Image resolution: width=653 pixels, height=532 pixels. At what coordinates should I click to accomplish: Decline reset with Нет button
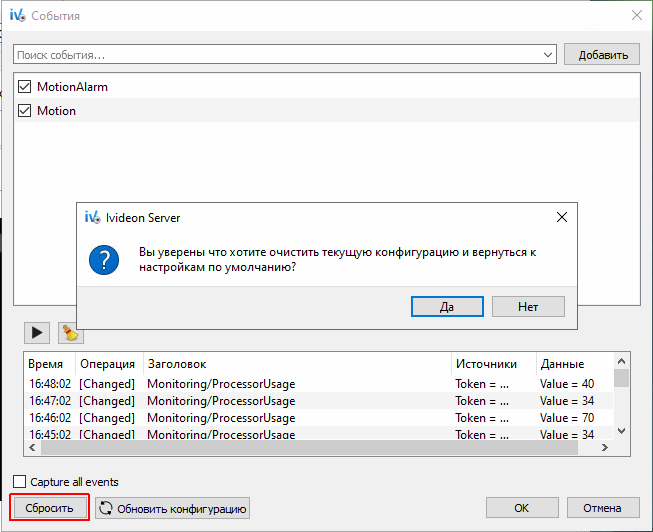(x=528, y=307)
